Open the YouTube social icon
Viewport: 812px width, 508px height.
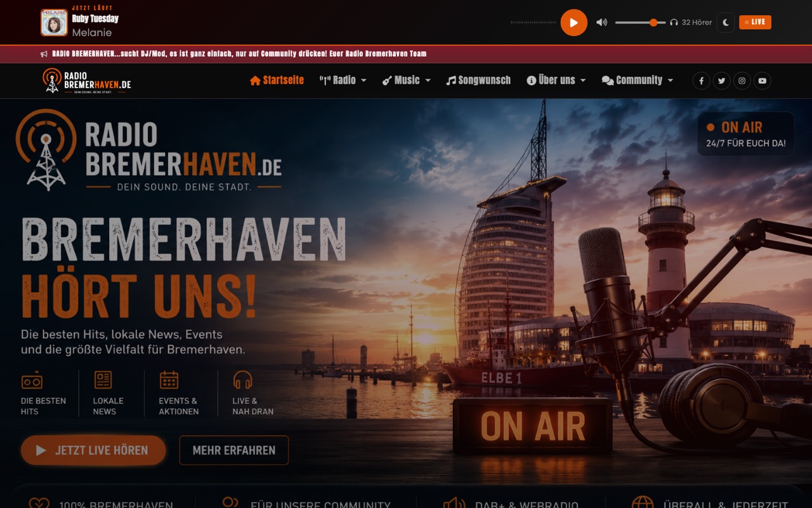click(762, 81)
